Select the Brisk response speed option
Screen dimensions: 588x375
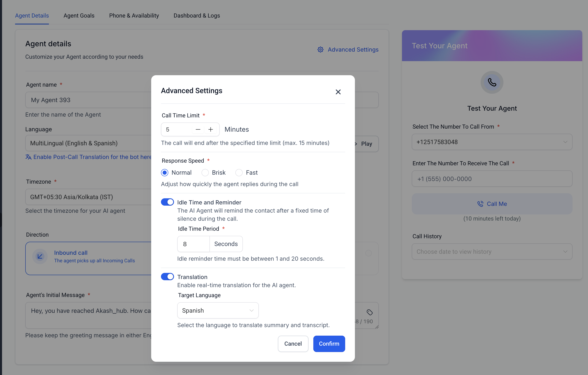point(205,173)
